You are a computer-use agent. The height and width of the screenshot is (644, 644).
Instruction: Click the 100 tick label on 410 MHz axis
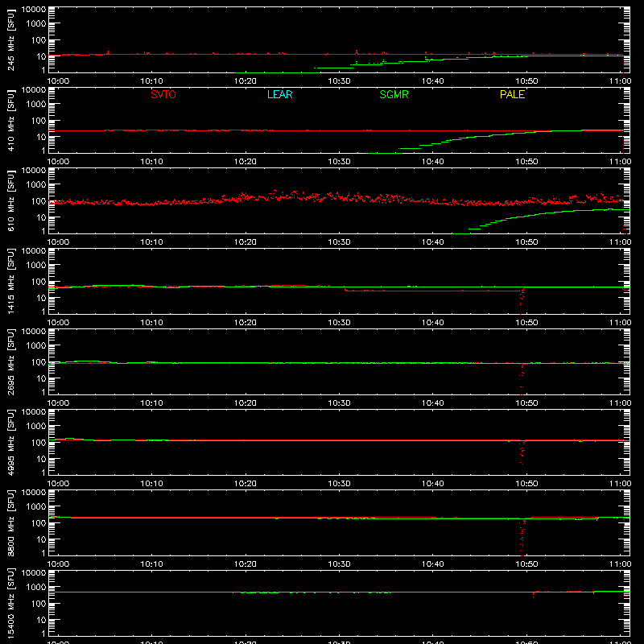click(39, 120)
